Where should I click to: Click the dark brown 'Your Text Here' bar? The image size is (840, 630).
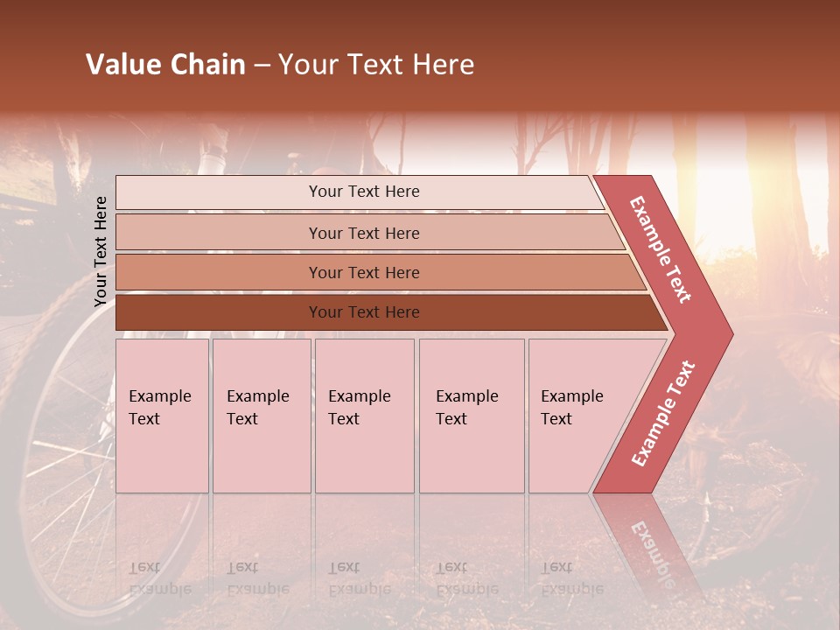[x=391, y=312]
